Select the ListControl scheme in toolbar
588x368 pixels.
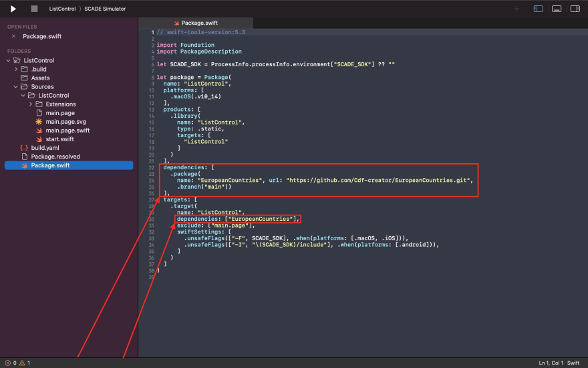(x=62, y=9)
